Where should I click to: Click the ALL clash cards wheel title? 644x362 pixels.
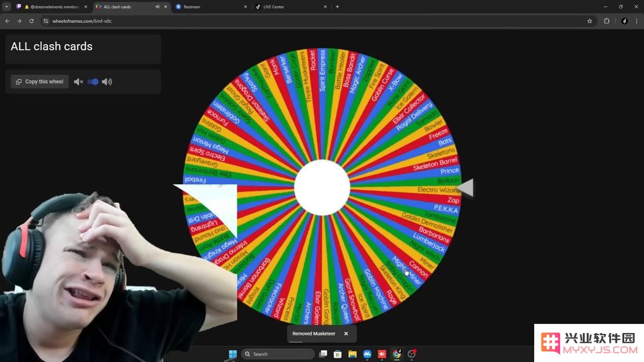52,46
